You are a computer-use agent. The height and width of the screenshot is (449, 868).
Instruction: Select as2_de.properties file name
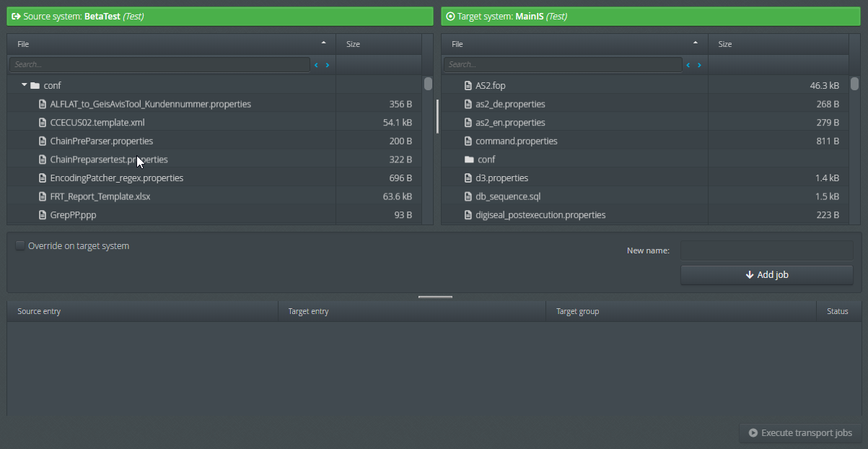510,104
